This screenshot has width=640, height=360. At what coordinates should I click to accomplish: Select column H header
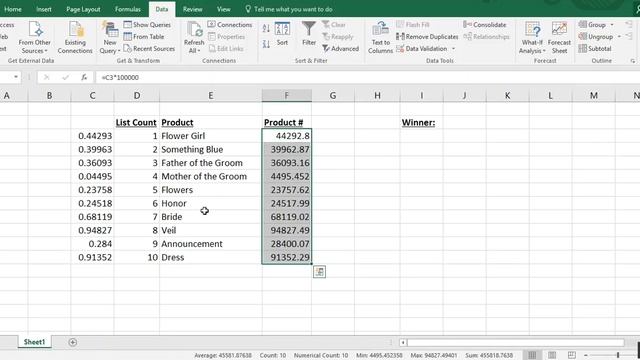377,96
